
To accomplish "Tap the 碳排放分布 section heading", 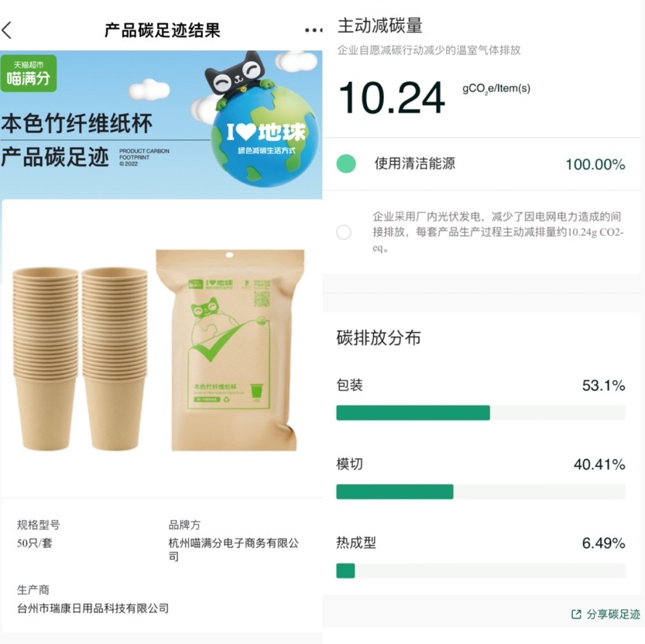I will (379, 337).
